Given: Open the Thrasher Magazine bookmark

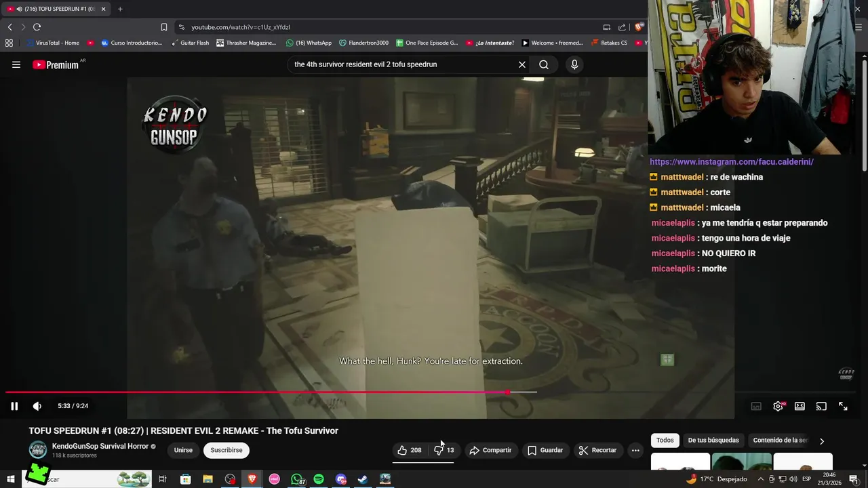Looking at the screenshot, I should pos(246,43).
